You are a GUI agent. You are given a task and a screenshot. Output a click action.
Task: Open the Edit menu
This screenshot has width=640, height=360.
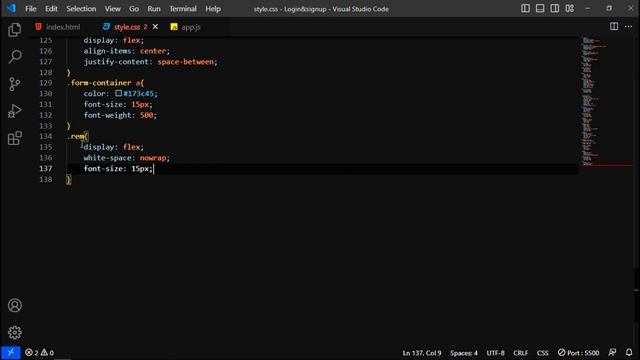[x=51, y=9]
